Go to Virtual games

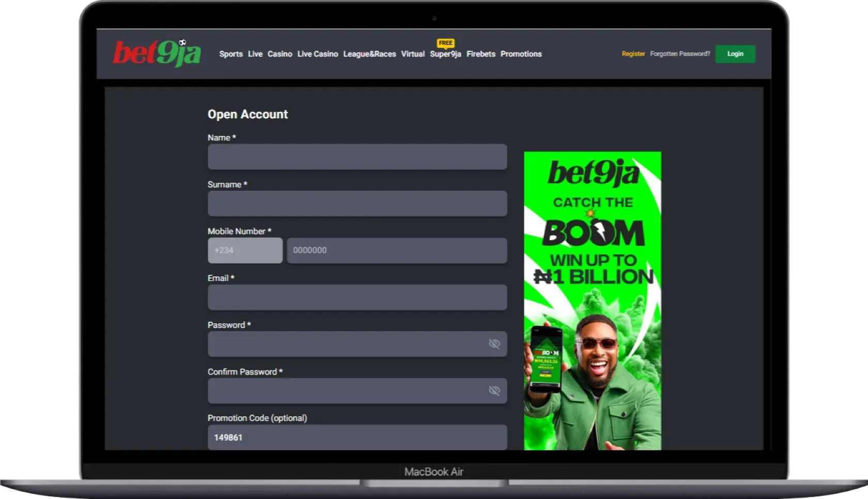tap(413, 54)
